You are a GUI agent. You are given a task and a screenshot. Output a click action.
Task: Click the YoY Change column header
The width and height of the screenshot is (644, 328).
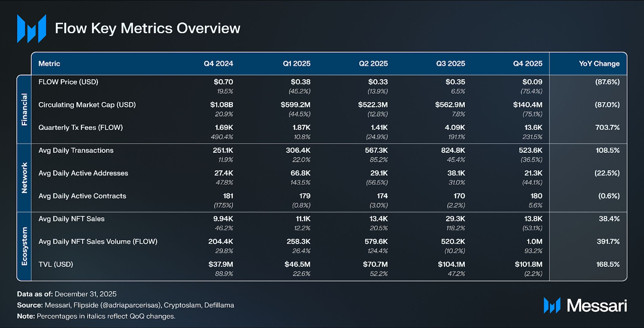[599, 64]
